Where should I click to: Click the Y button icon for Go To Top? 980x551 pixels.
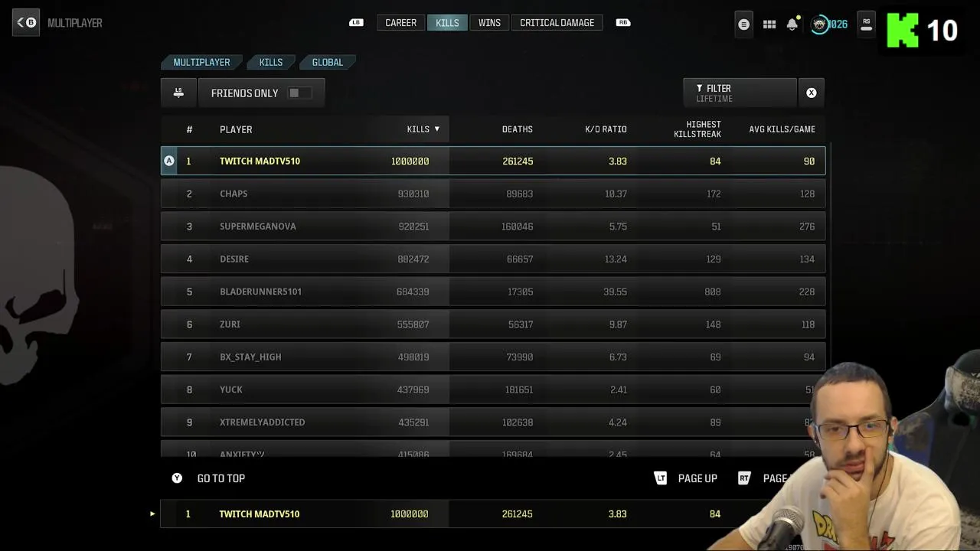click(x=177, y=478)
